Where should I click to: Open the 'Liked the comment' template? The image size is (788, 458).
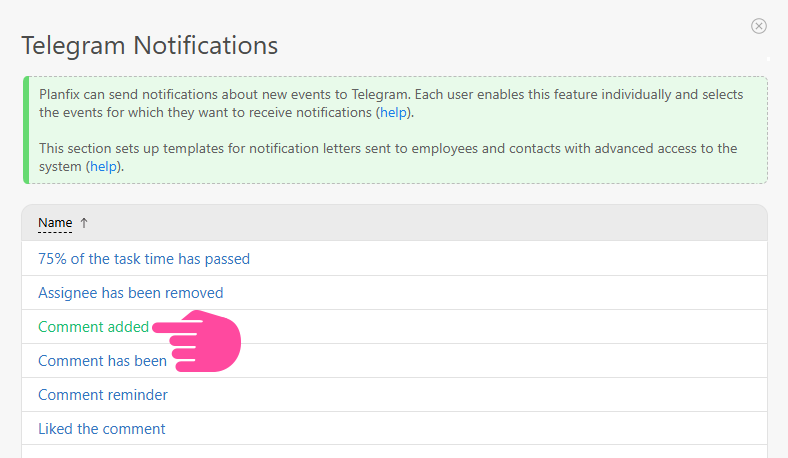[102, 429]
